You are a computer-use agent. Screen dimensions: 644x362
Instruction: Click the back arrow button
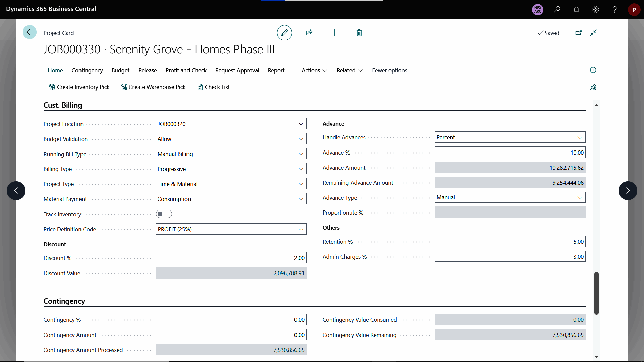pos(30,32)
